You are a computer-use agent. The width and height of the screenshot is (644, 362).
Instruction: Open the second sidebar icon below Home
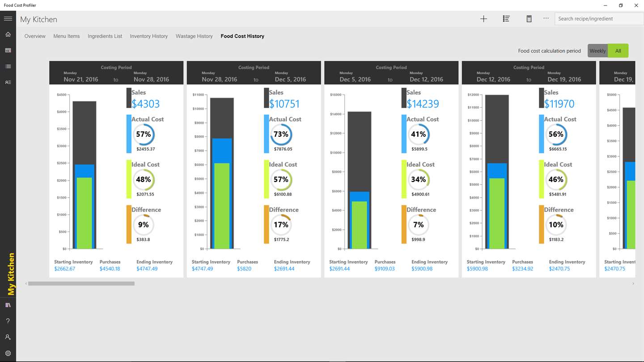pyautogui.click(x=8, y=51)
